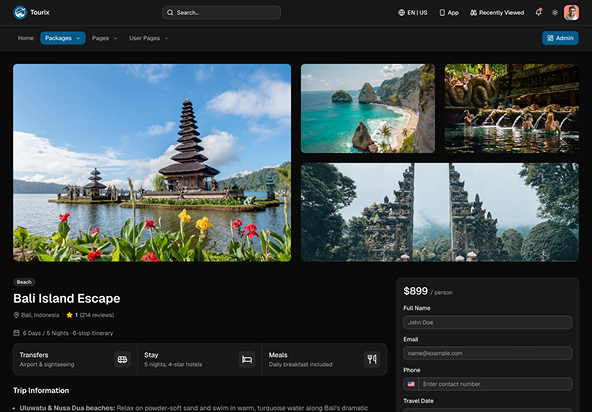Open the user avatar menu
This screenshot has width=592, height=412.
click(571, 12)
